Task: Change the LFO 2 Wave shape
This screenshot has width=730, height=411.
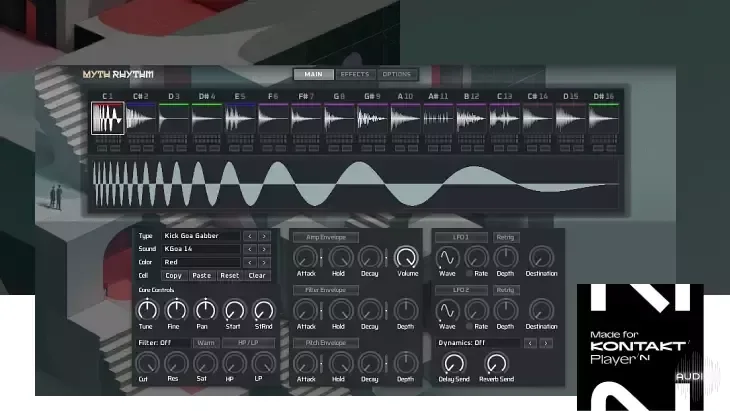Action: (x=447, y=310)
